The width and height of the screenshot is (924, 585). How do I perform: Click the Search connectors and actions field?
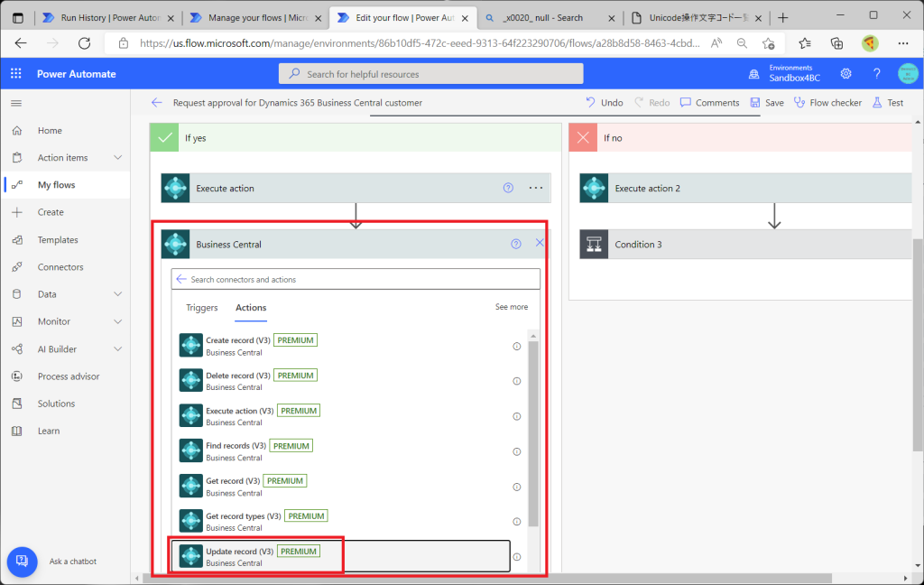[x=356, y=279]
